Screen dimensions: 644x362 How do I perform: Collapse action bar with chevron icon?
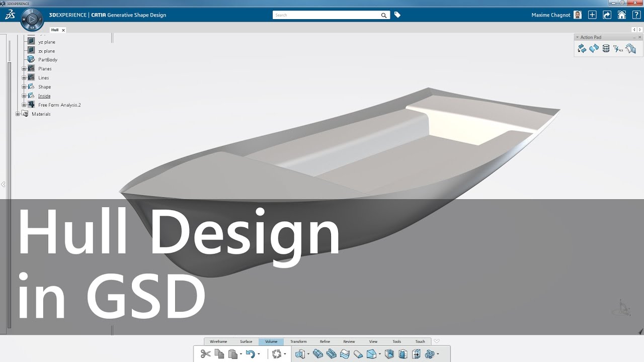pos(437,341)
